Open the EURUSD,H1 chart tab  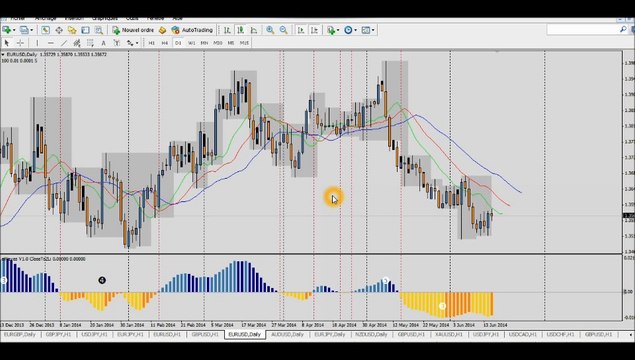(167, 335)
